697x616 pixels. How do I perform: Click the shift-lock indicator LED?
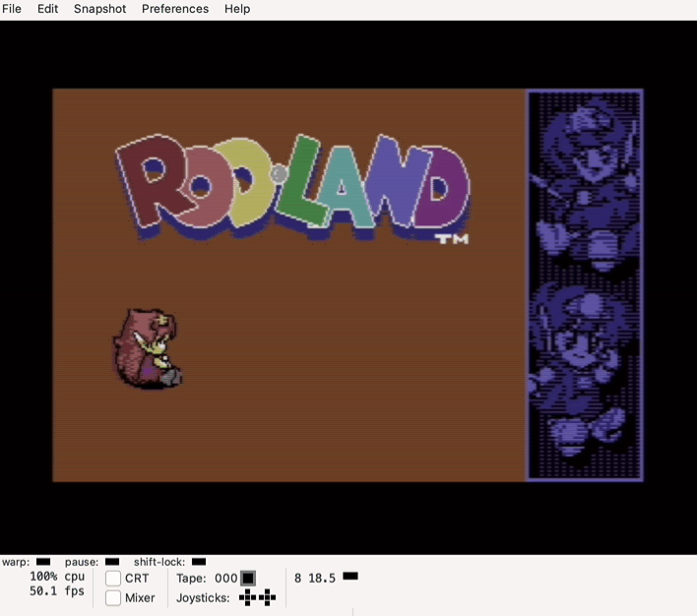pyautogui.click(x=199, y=562)
